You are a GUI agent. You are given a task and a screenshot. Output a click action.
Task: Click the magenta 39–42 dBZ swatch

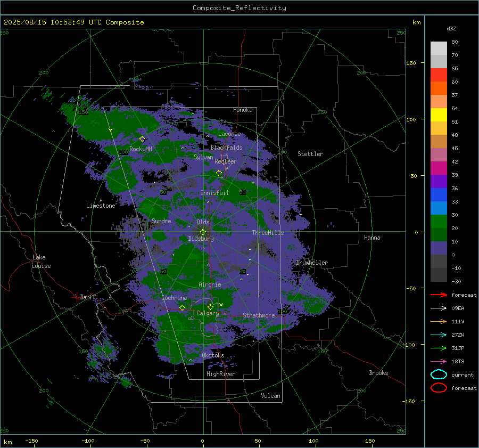coord(439,168)
